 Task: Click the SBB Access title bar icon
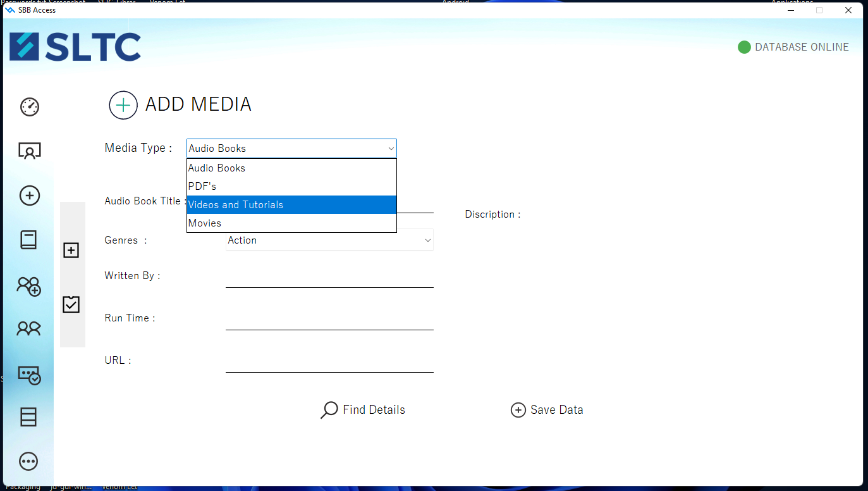10,9
